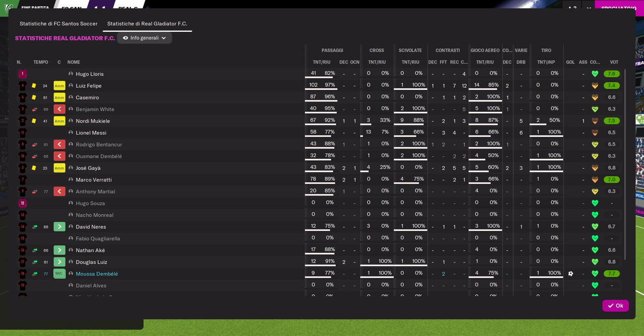
Task: Open Fabio Quagliarella's player profile icon
Action: [71, 239]
